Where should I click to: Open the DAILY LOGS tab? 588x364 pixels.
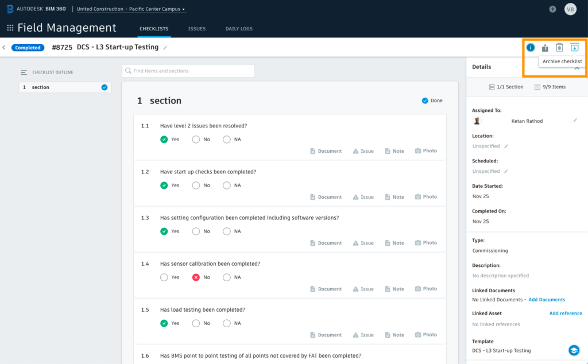click(x=239, y=29)
